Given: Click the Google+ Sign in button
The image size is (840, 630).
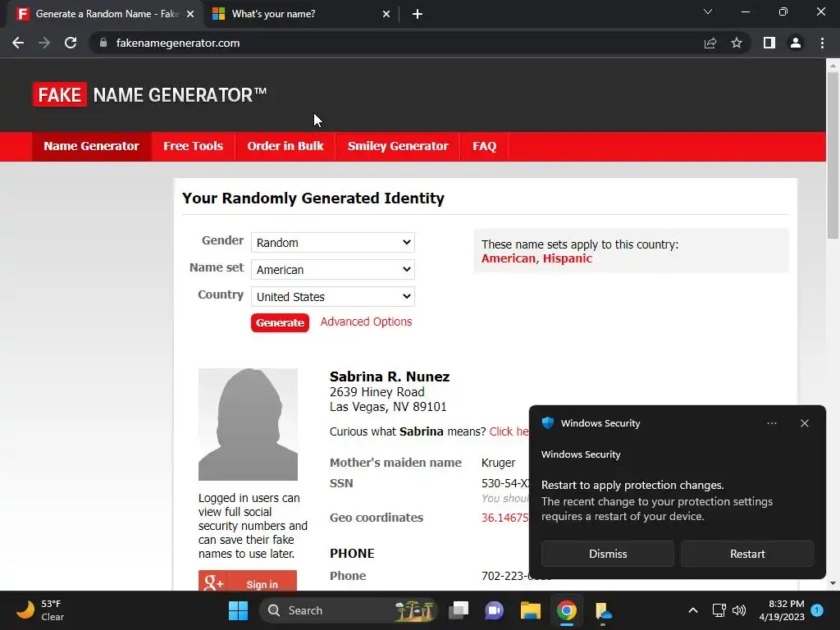Looking at the screenshot, I should [248, 581].
